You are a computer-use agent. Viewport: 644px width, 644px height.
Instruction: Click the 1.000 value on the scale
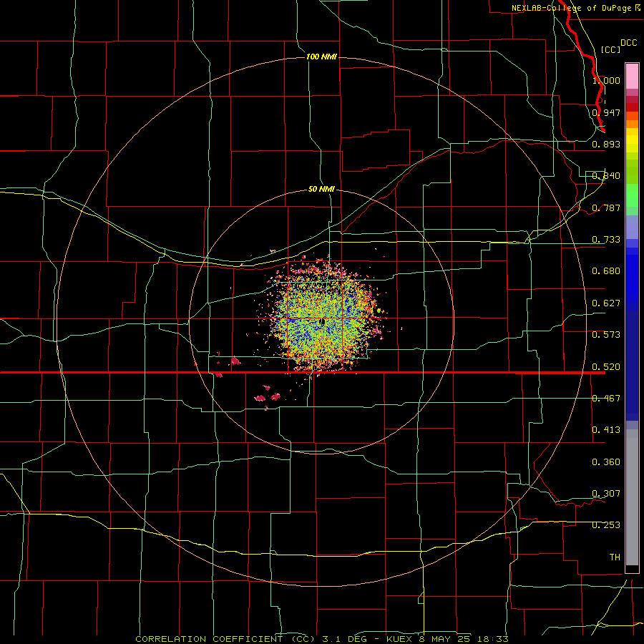pos(606,80)
